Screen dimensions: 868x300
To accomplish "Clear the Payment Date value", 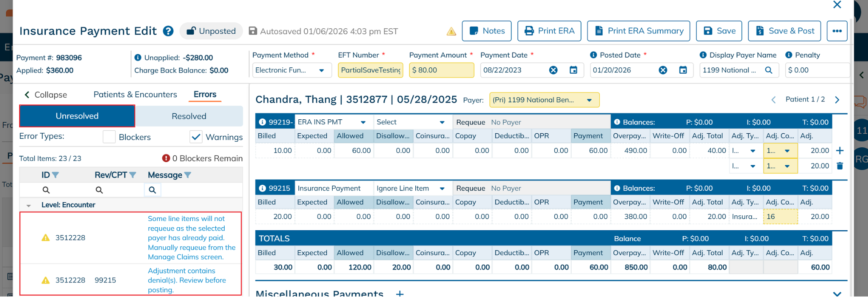I will coord(553,70).
